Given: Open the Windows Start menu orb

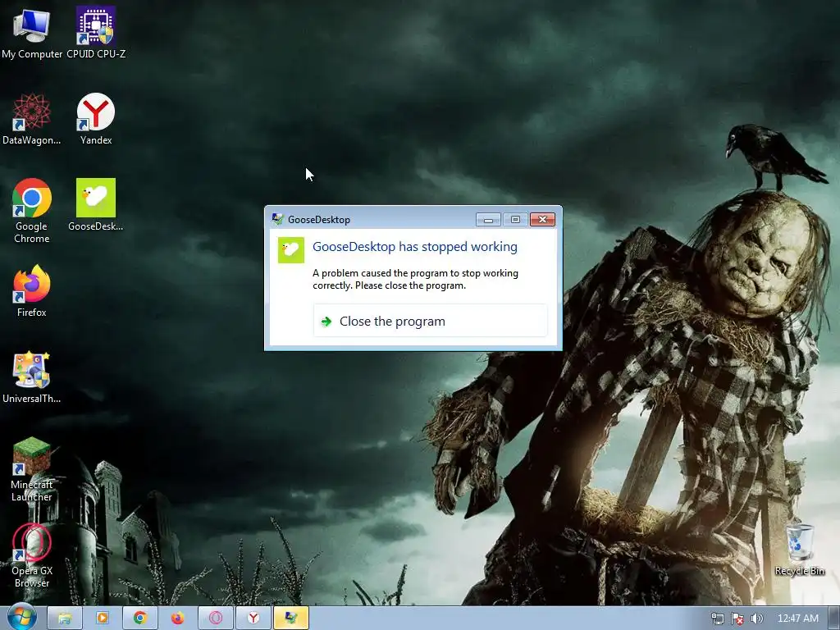Looking at the screenshot, I should [22, 618].
